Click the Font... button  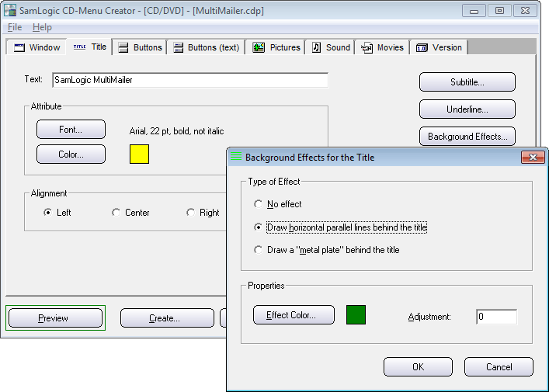coord(71,130)
